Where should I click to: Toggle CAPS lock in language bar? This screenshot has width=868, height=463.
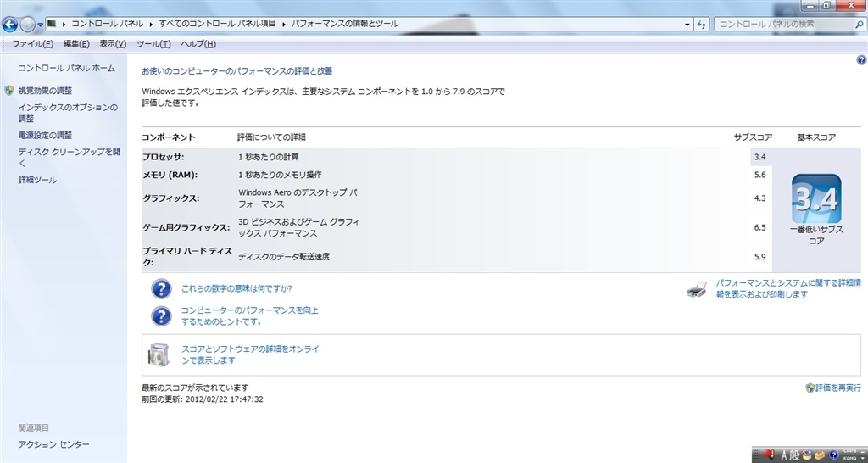point(849,451)
